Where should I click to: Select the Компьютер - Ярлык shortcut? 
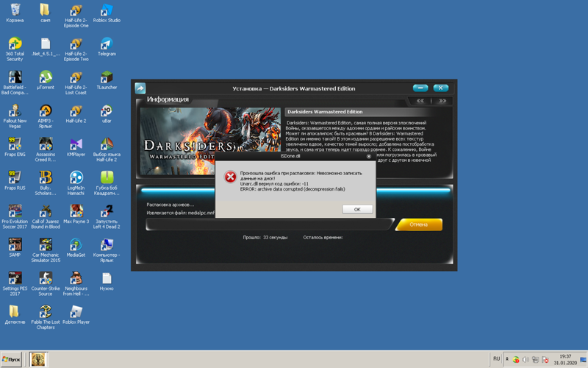click(x=107, y=250)
